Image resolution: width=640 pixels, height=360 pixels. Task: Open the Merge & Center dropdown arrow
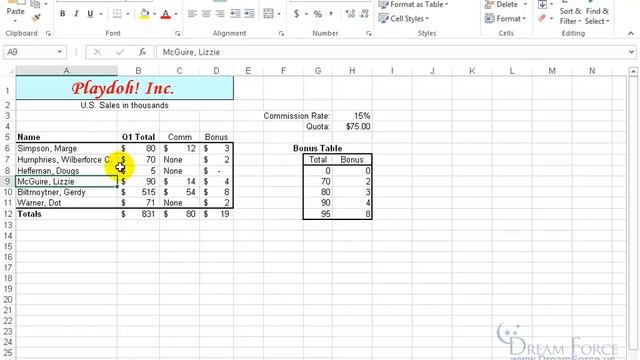279,14
